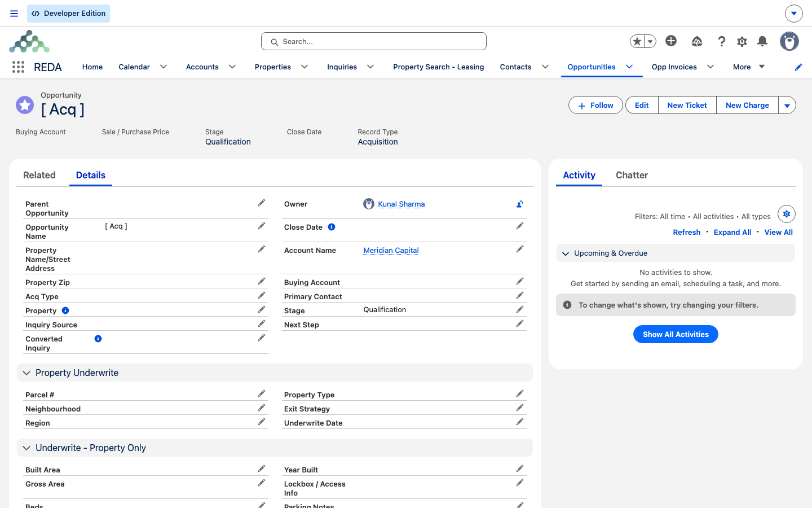Open the global actions plus icon
Image resolution: width=812 pixels, height=508 pixels.
(x=671, y=41)
